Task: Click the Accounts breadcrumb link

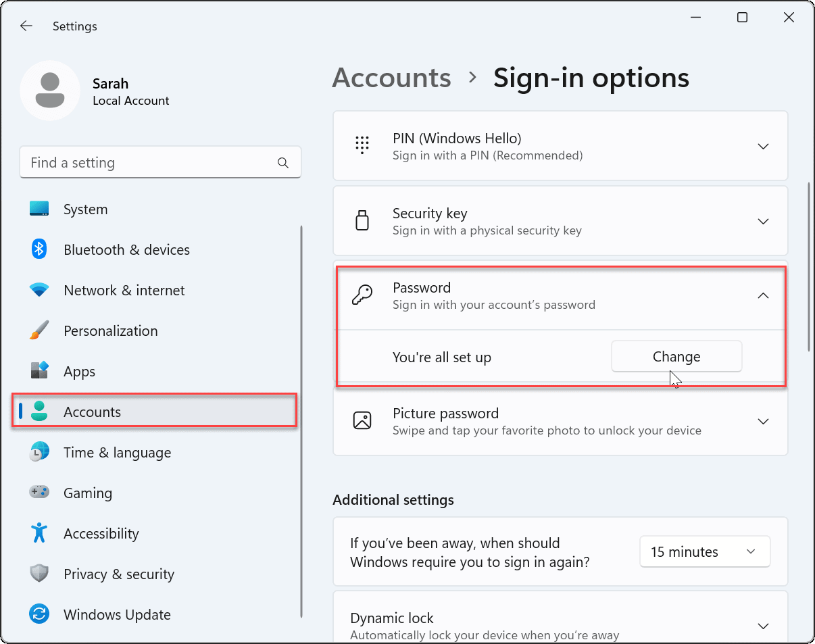Action: pyautogui.click(x=392, y=78)
